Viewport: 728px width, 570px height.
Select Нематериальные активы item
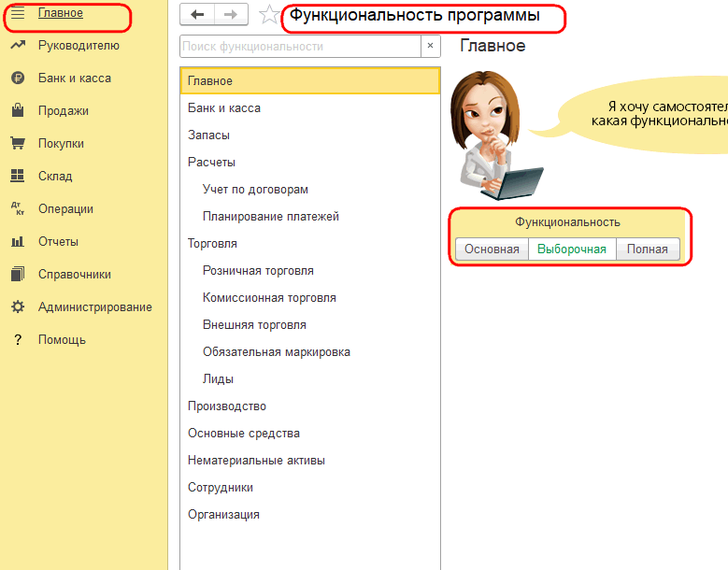309,461
